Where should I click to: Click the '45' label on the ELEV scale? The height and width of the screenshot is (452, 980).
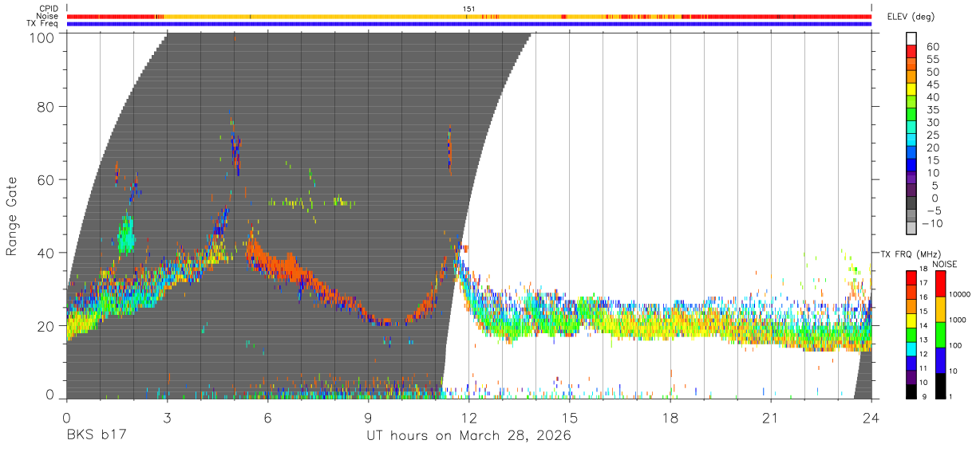[x=932, y=85]
